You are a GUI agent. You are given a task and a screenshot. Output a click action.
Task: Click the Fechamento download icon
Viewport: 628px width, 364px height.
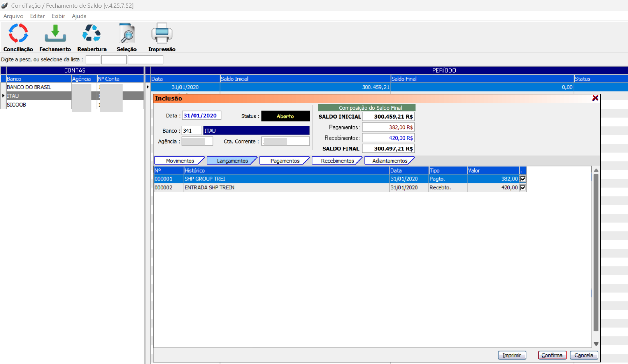(55, 33)
